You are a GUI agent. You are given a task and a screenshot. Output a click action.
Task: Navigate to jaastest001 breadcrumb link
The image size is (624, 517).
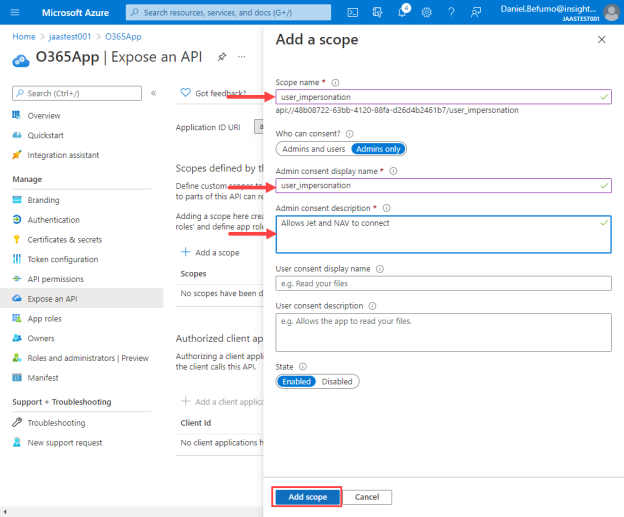pos(70,37)
